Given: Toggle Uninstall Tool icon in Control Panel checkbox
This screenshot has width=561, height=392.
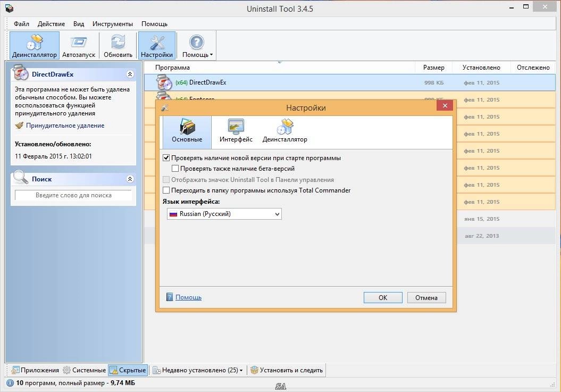Looking at the screenshot, I should 166,180.
